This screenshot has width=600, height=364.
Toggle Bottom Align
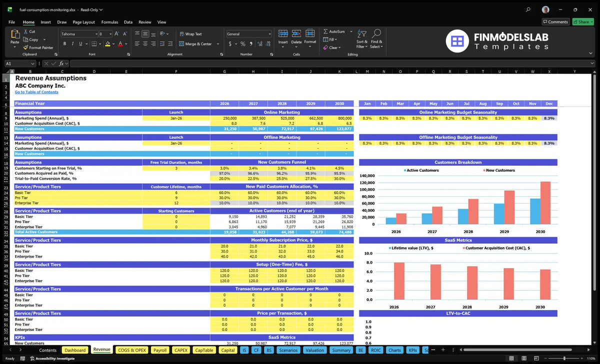(153, 34)
